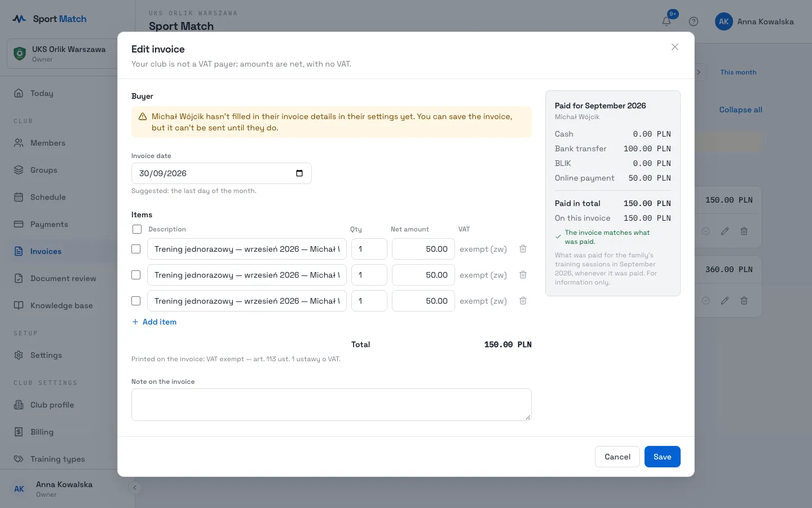Image resolution: width=812 pixels, height=508 pixels.
Task: Open Document review in the sidebar
Action: [68, 278]
